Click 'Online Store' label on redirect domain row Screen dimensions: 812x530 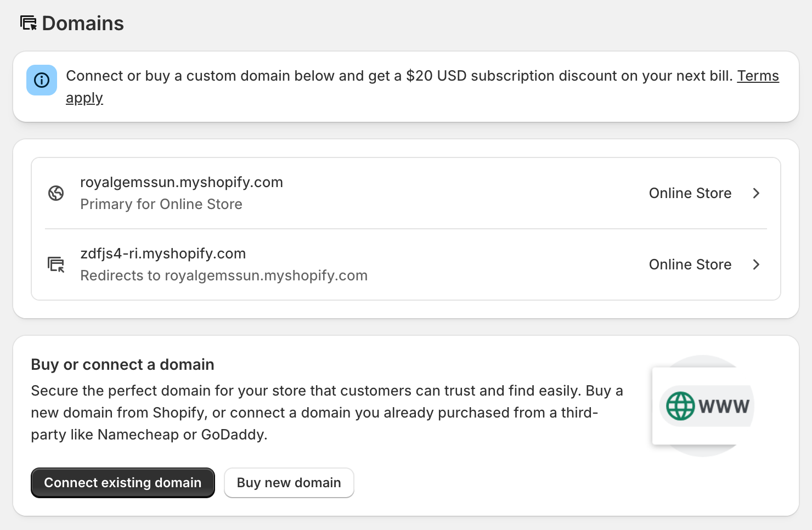[690, 264]
